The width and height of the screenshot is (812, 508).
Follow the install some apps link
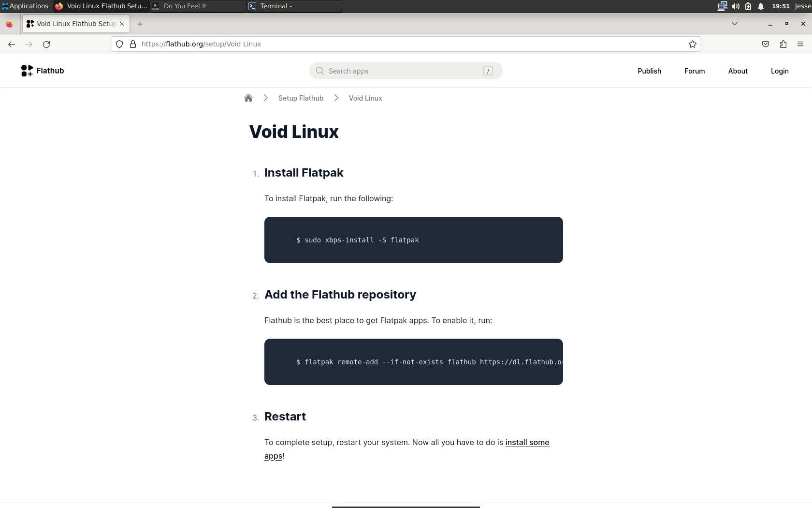click(527, 443)
